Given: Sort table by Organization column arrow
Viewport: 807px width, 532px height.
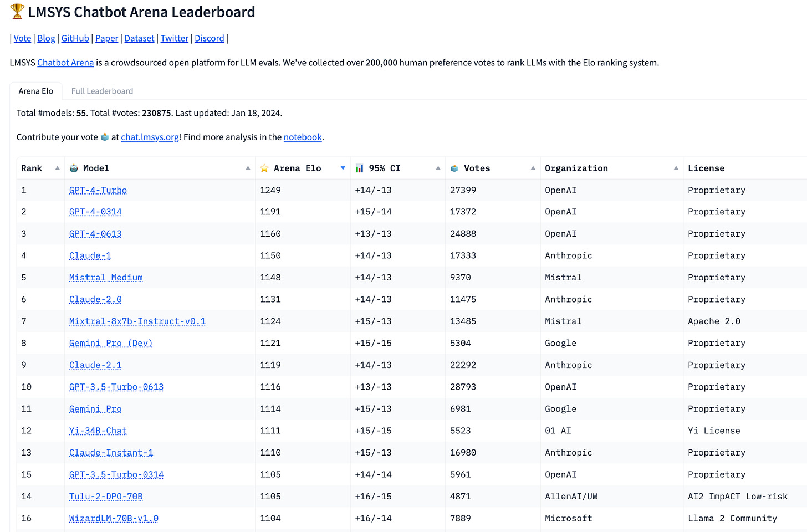Looking at the screenshot, I should pyautogui.click(x=676, y=168).
